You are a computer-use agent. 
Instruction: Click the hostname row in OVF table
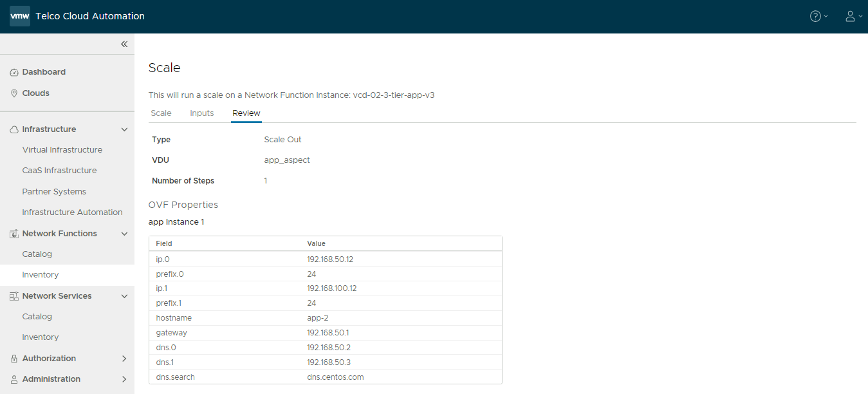coord(325,318)
